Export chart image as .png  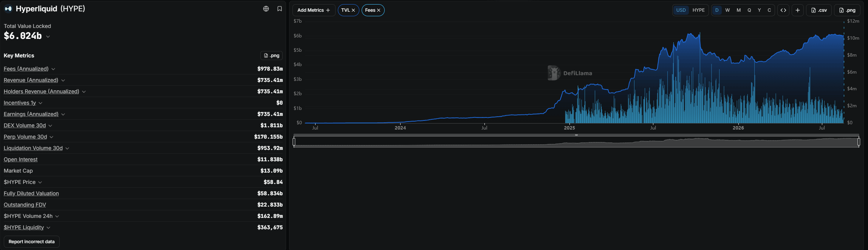tap(847, 10)
